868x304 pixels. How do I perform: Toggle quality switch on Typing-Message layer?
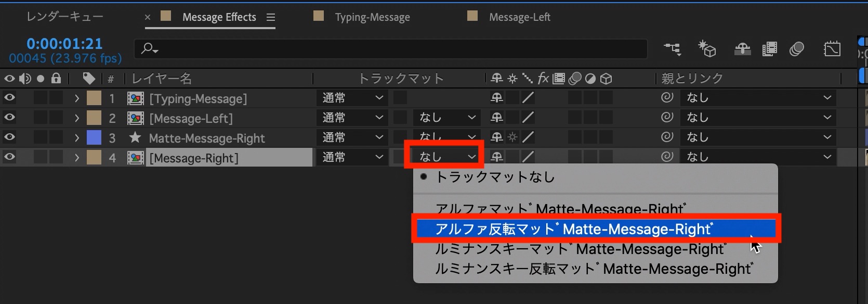point(528,97)
